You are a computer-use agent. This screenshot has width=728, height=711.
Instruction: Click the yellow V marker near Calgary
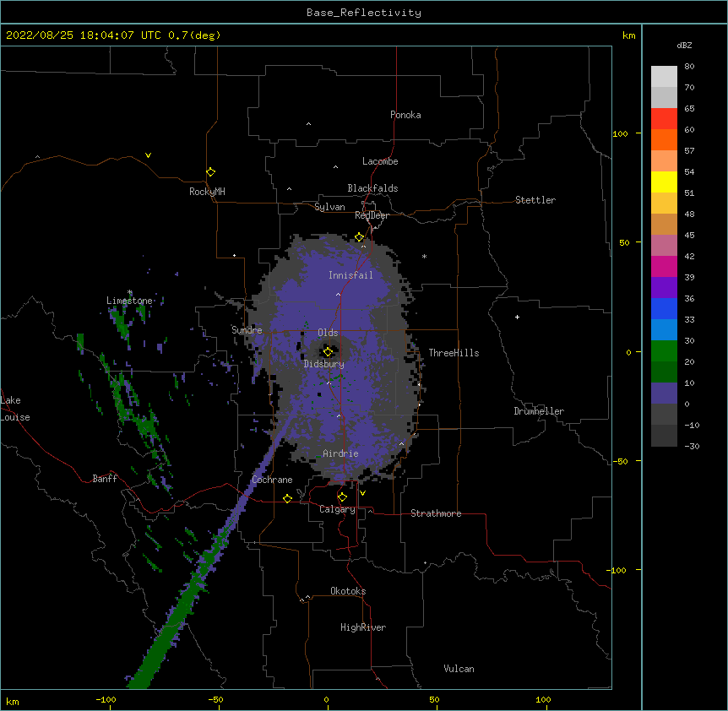pos(362,493)
